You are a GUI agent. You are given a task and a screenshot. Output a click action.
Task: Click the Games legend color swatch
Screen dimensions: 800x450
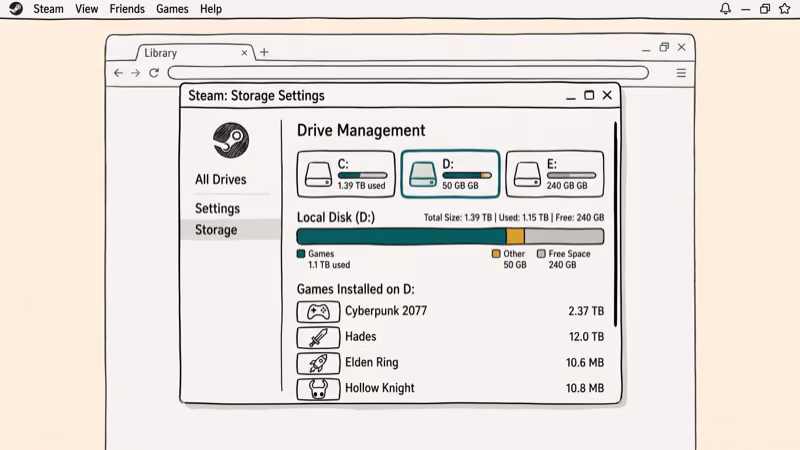[x=301, y=254]
